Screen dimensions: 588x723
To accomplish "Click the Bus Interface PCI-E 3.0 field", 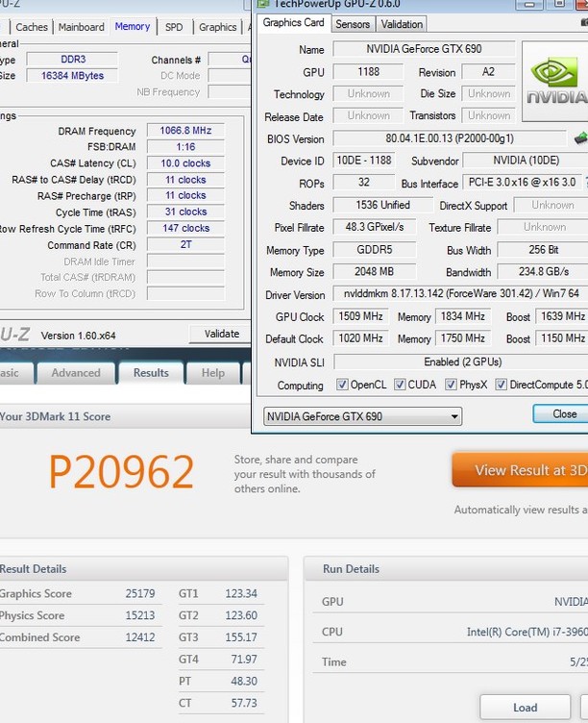I will click(x=522, y=182).
